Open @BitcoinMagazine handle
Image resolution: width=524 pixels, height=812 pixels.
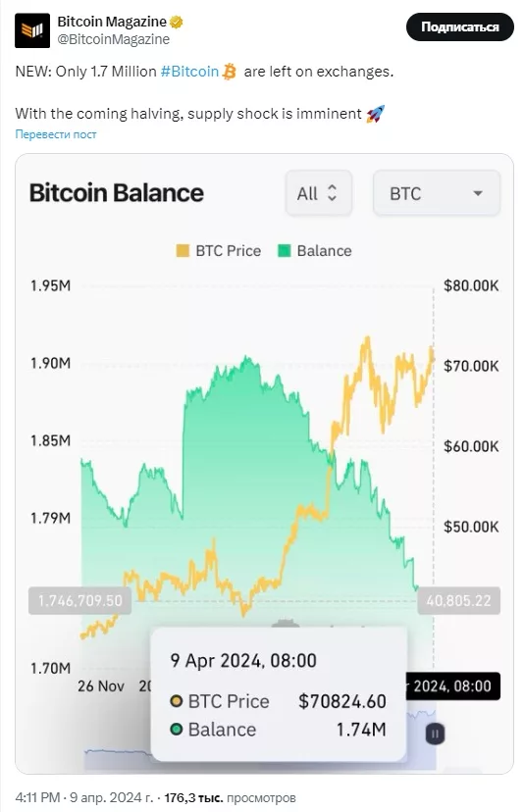click(114, 39)
